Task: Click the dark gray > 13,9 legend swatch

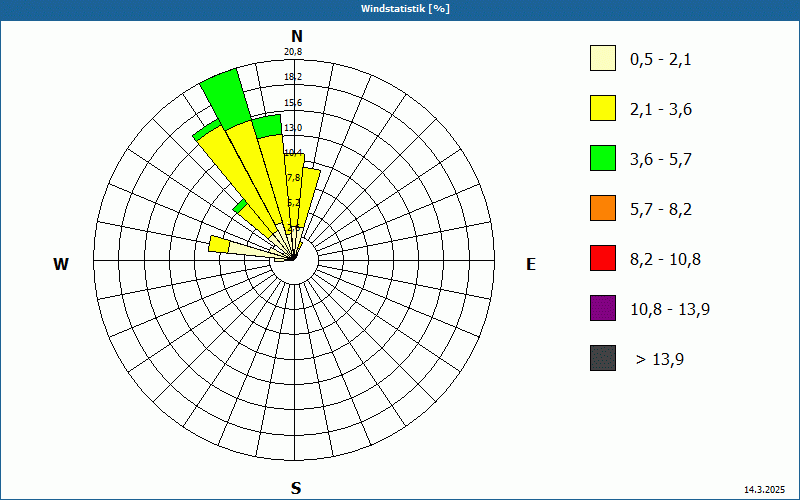Action: [x=603, y=358]
